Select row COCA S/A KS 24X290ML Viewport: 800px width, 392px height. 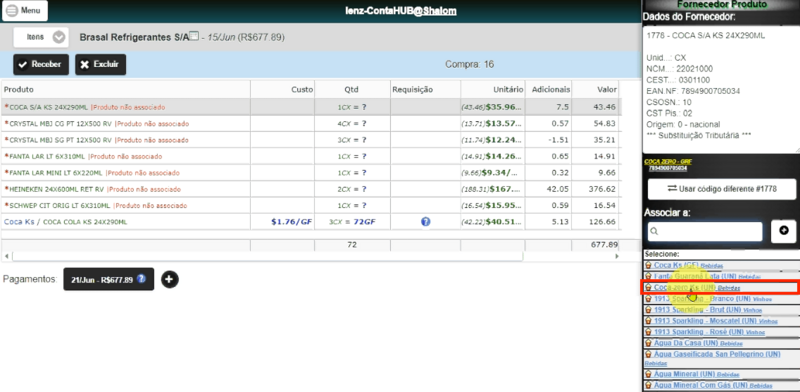pos(310,107)
